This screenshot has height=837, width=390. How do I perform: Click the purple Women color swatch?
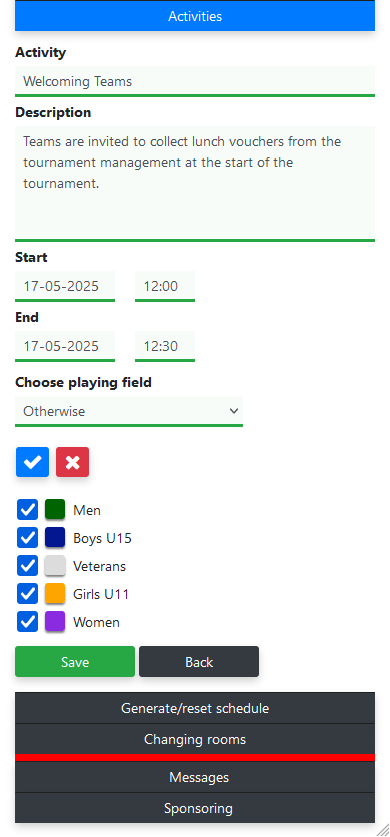click(x=55, y=621)
